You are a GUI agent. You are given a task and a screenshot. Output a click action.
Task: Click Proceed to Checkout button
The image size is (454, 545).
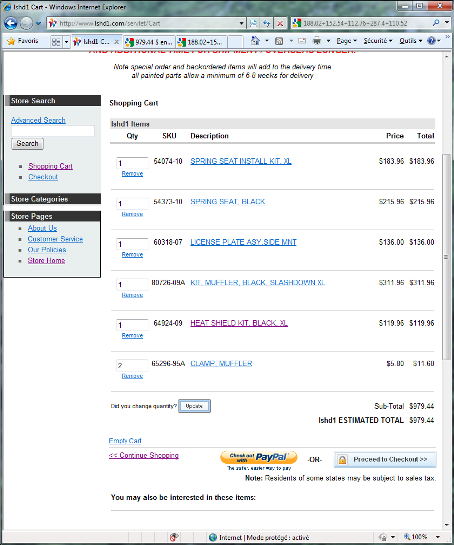click(x=385, y=459)
